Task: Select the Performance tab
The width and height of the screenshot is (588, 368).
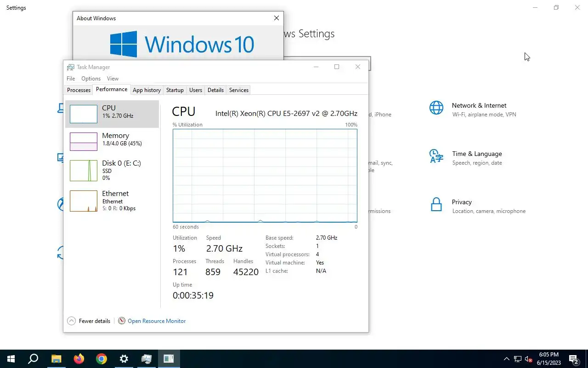Action: [x=112, y=89]
